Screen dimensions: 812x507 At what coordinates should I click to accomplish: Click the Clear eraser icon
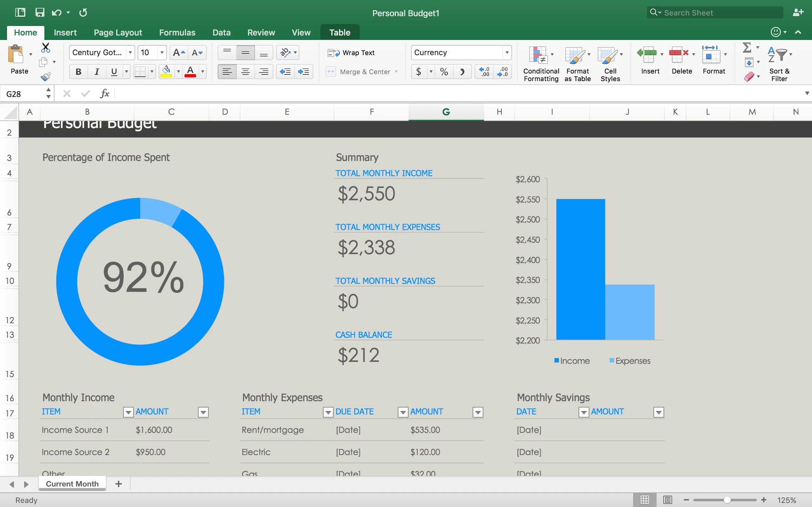click(749, 77)
